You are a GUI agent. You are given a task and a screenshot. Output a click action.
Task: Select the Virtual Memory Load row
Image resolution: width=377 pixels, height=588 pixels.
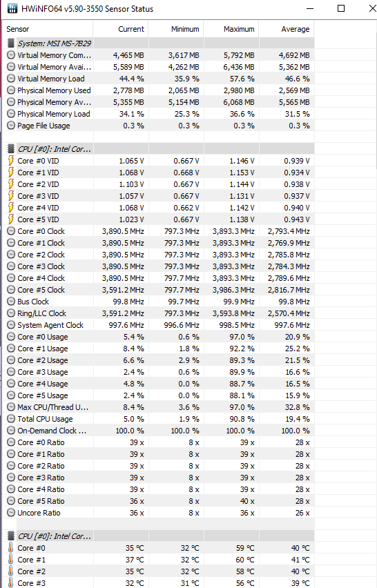pos(159,79)
